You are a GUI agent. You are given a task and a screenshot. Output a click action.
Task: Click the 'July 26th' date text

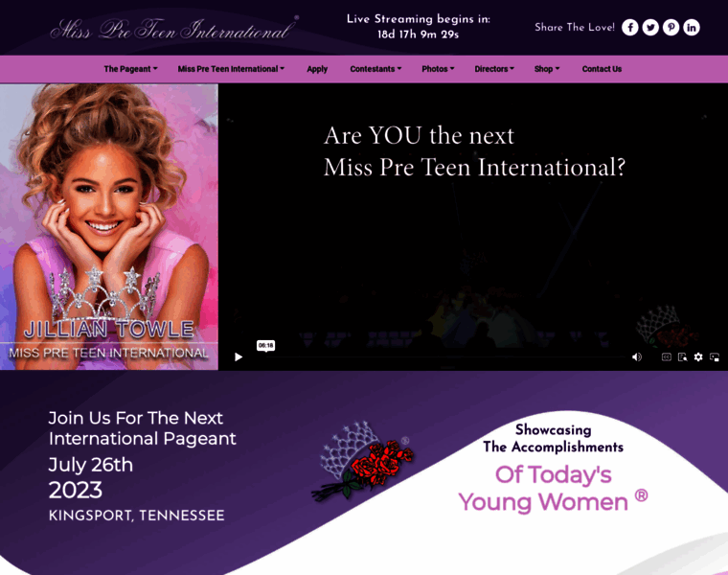91,465
